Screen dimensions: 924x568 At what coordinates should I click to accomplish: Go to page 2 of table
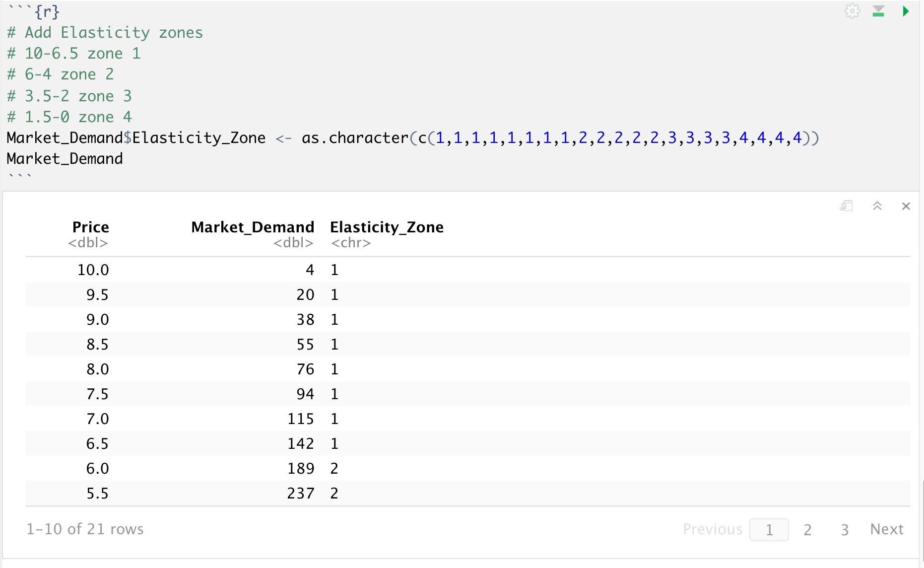pyautogui.click(x=807, y=530)
